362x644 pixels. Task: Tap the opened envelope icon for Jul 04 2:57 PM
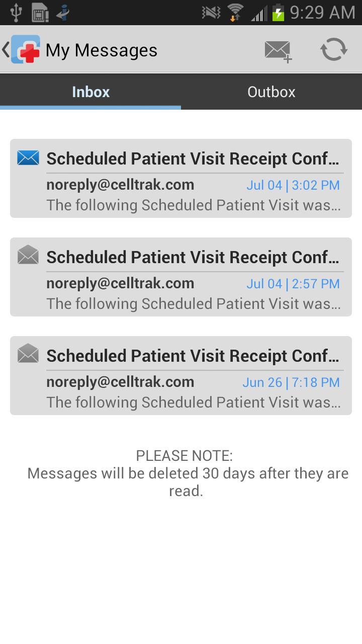point(28,255)
